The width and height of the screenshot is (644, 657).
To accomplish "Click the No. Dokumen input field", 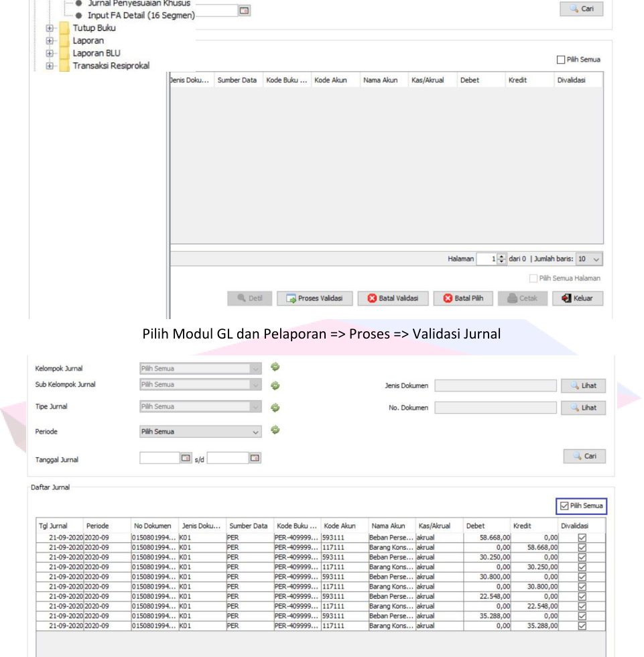I will click(495, 408).
